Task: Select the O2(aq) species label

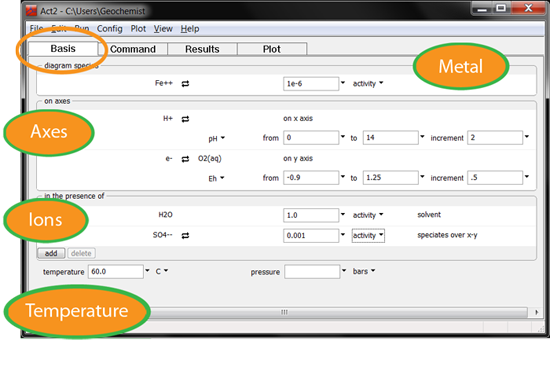Action: 209,159
